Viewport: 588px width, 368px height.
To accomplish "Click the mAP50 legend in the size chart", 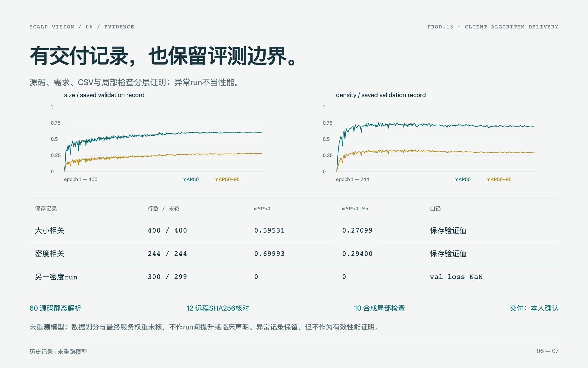I will point(191,179).
